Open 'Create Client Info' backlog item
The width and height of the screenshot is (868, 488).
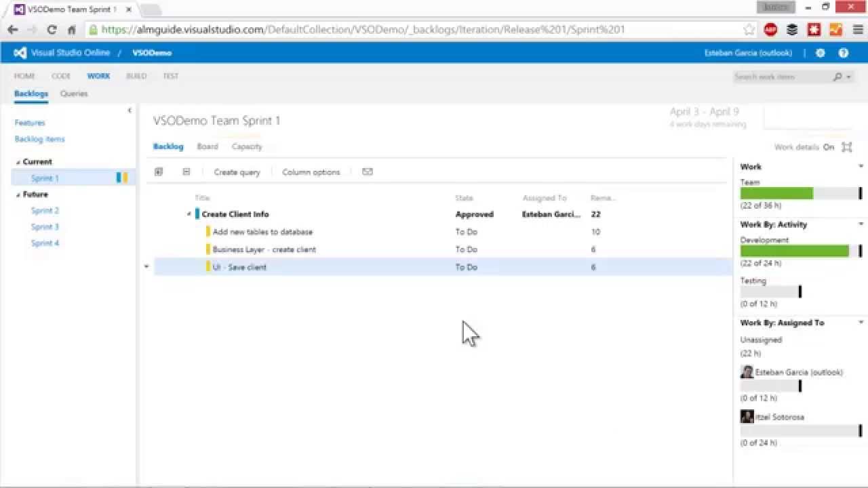[x=235, y=214]
